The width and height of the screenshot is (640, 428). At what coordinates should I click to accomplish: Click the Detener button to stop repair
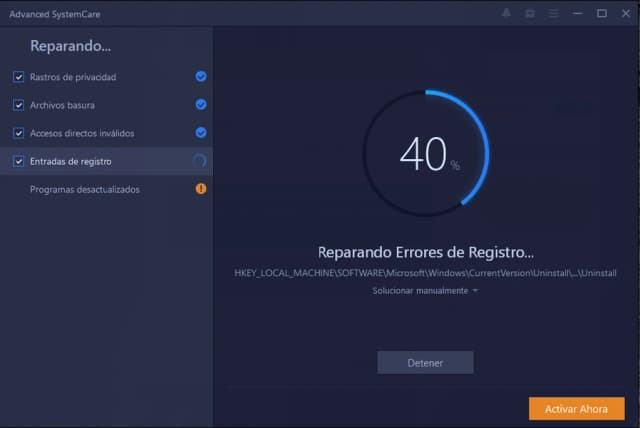pyautogui.click(x=425, y=362)
